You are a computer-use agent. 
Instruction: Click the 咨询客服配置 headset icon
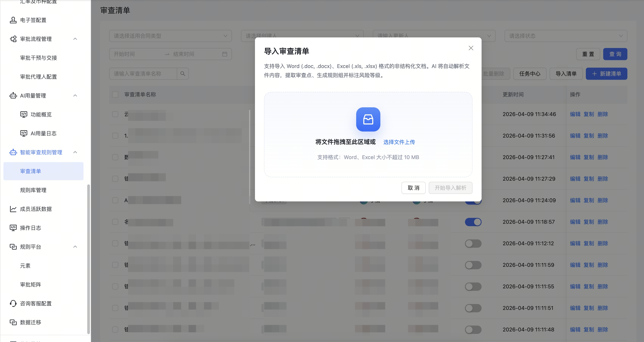pyautogui.click(x=13, y=303)
